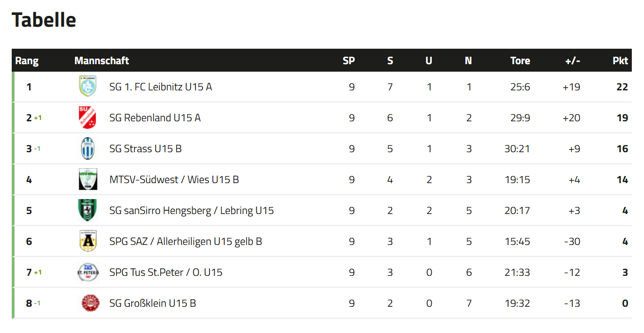Select SPG SAZ / Allerheiligen U15 gelb B
This screenshot has height=333, width=644.
pos(186,241)
